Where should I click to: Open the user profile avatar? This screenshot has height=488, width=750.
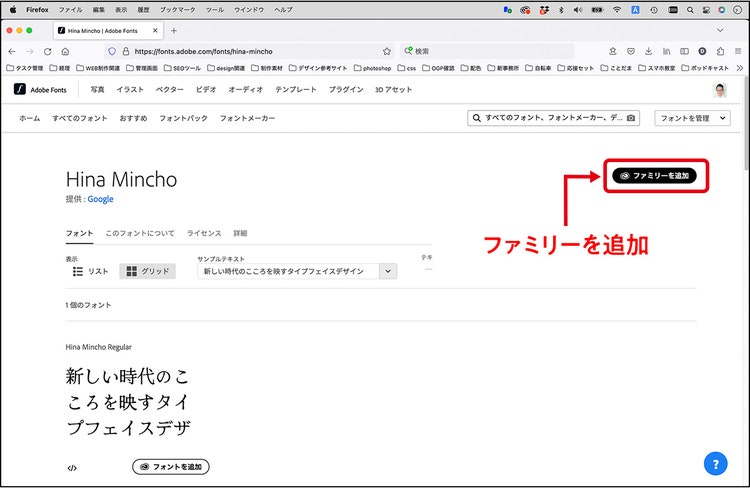pyautogui.click(x=720, y=89)
